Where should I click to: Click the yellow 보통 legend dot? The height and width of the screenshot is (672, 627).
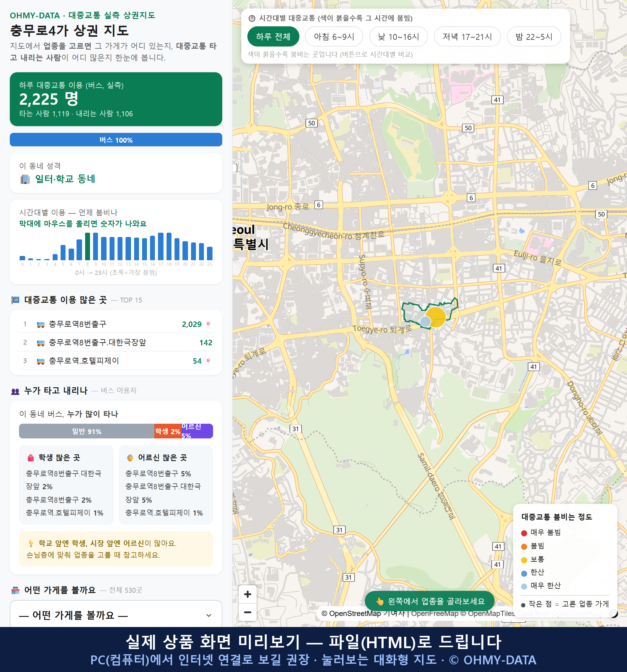(524, 560)
